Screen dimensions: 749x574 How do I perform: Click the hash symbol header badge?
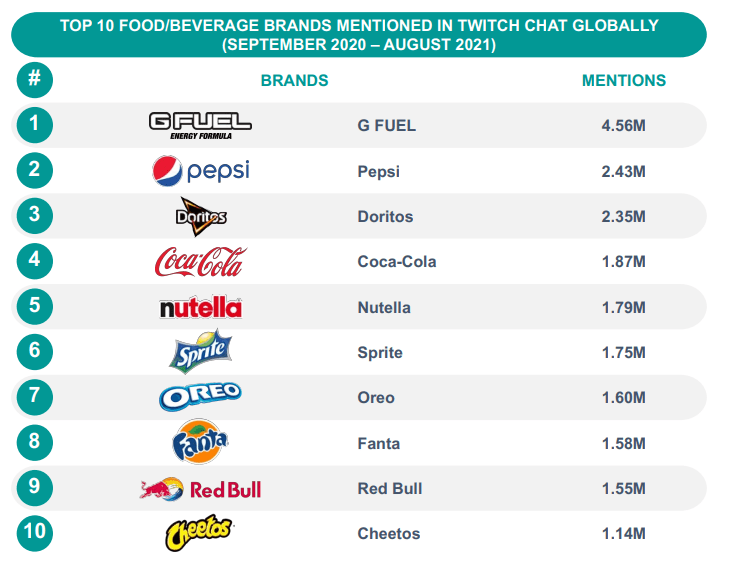tap(35, 79)
